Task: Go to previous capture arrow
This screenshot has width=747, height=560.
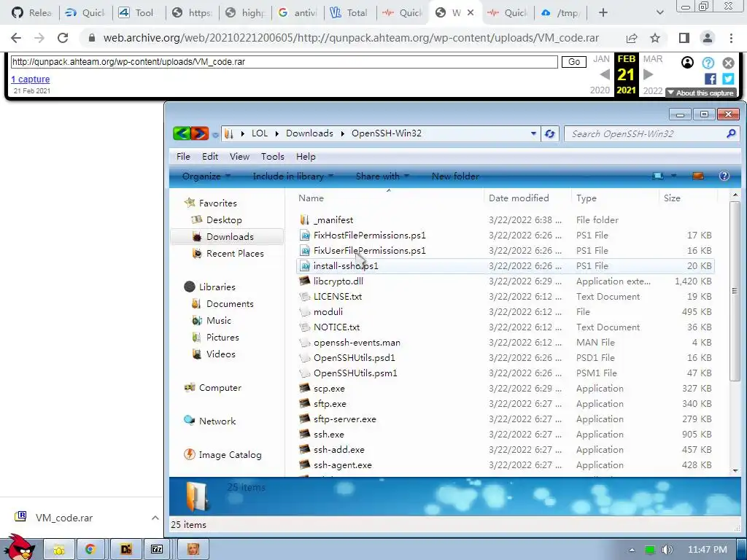Action: click(x=605, y=75)
